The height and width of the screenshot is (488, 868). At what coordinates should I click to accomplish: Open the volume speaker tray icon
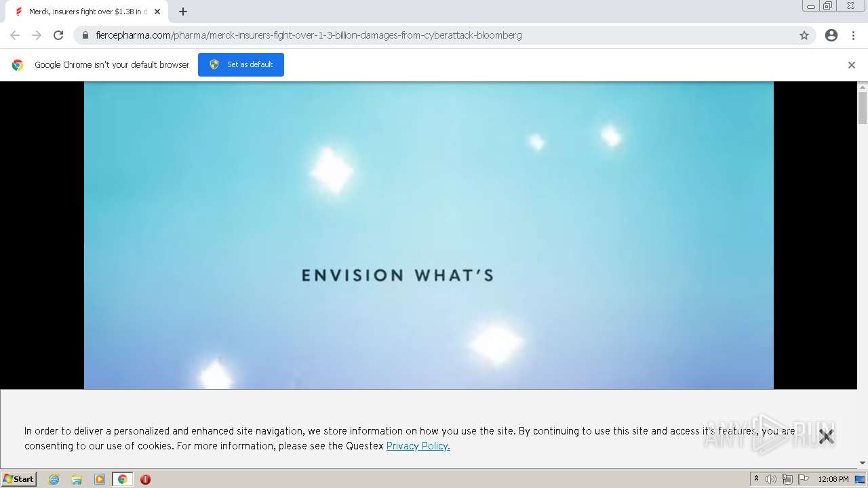[x=771, y=479]
